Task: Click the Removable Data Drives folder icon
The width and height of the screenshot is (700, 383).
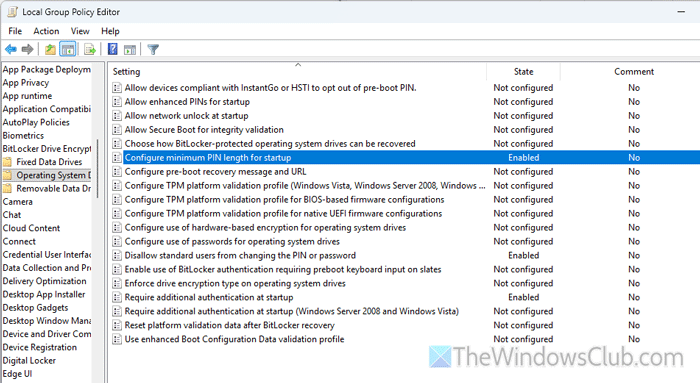Action: tap(7, 188)
